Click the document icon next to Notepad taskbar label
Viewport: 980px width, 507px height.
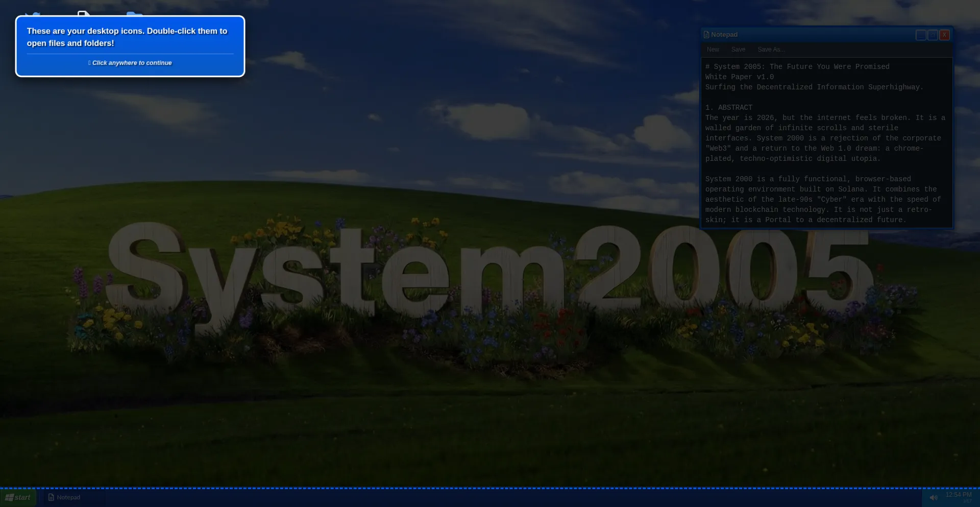52,497
